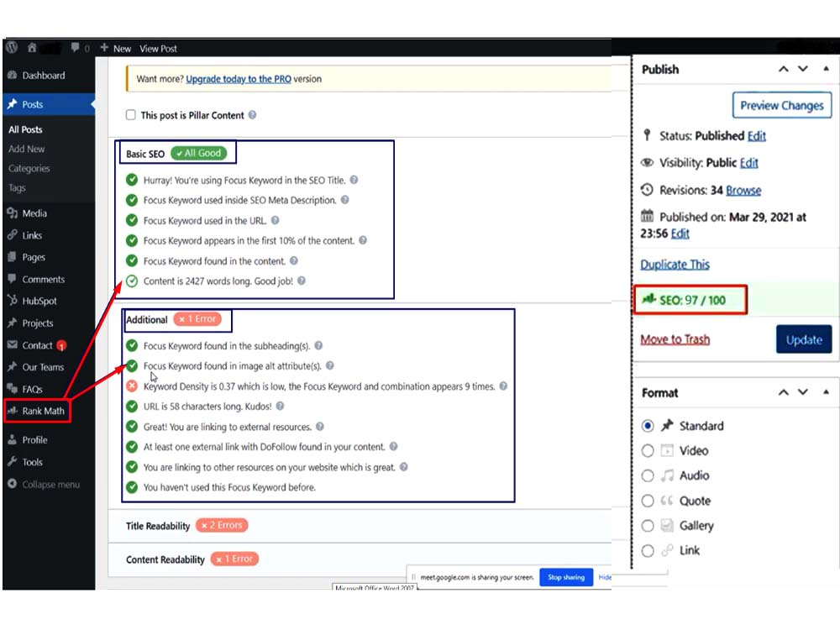Click the Links chain icon in sidebar
The image size is (840, 630).
13,235
